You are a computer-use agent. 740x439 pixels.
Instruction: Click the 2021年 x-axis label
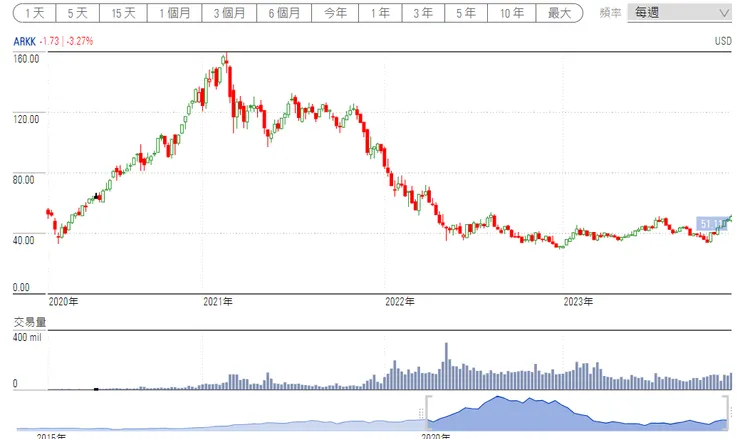pos(218,302)
